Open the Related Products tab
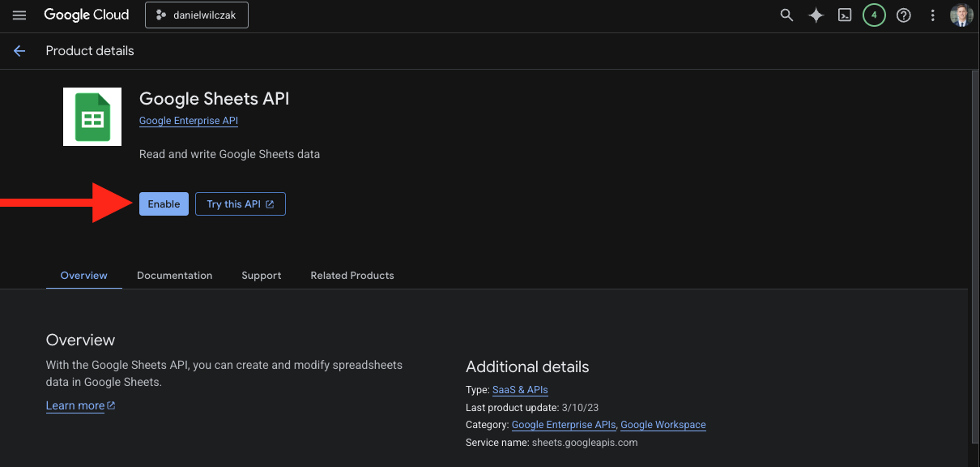980x467 pixels. (352, 276)
